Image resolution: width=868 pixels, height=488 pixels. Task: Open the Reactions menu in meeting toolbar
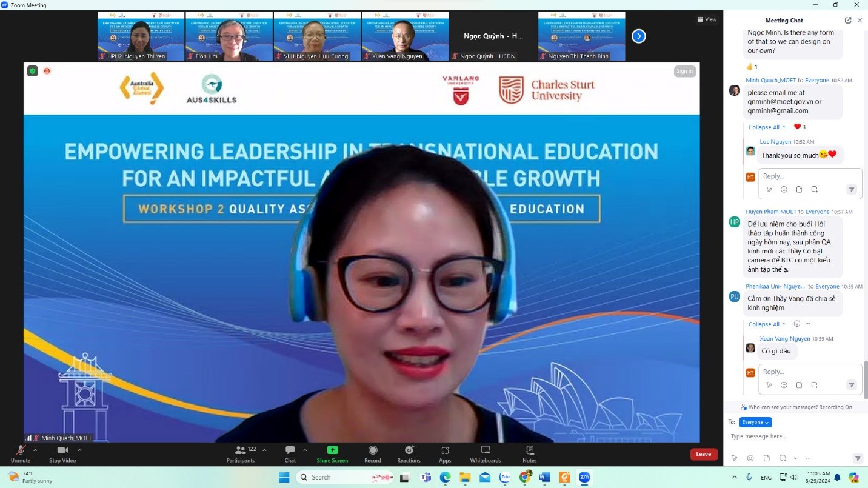pos(409,453)
